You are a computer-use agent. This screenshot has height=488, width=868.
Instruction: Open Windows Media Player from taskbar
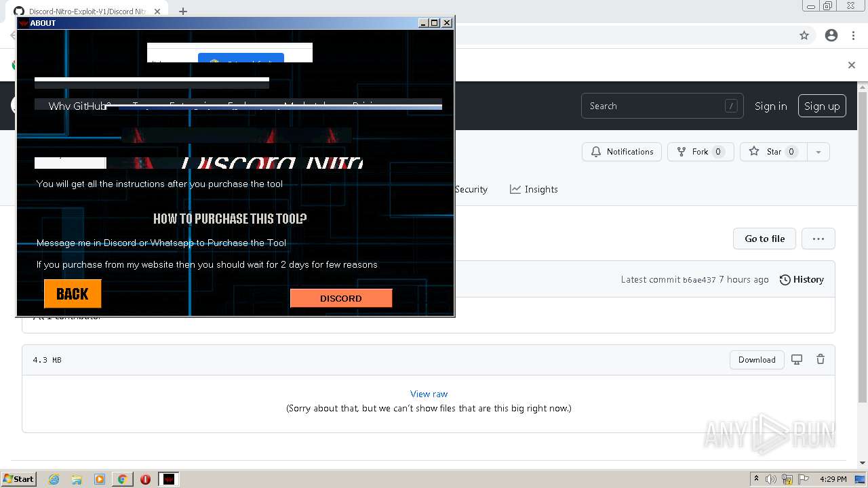click(100, 479)
